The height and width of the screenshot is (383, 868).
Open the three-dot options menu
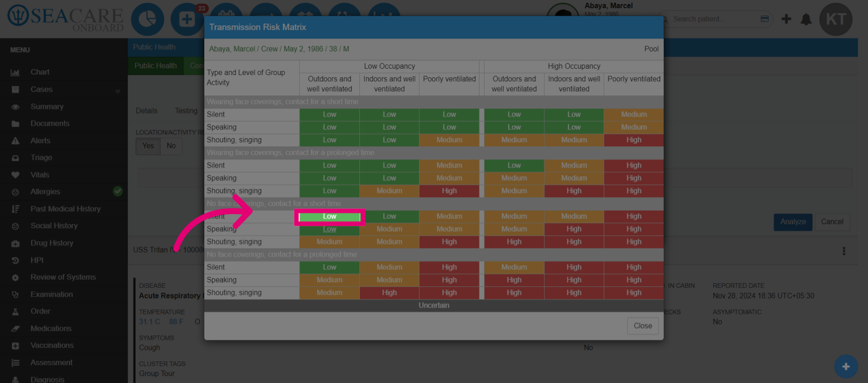[844, 251]
